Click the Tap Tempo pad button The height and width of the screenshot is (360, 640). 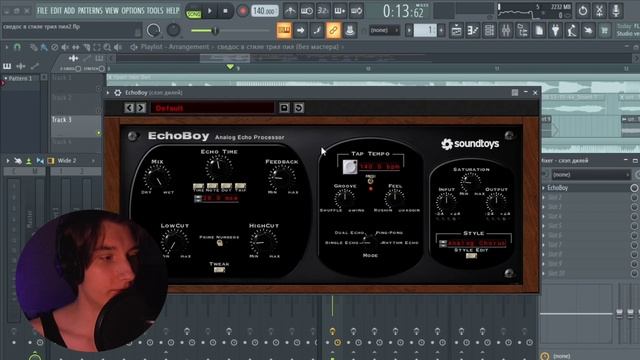click(349, 167)
